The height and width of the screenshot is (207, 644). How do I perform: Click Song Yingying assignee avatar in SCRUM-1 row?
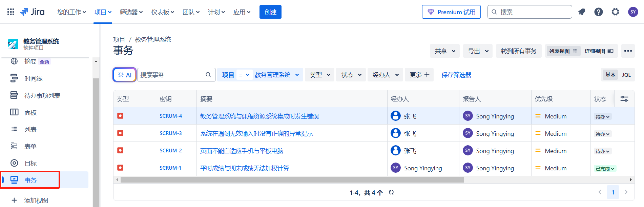coord(396,168)
